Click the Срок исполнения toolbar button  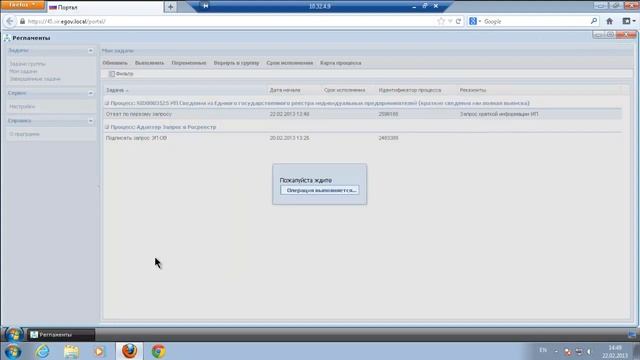[x=290, y=63]
